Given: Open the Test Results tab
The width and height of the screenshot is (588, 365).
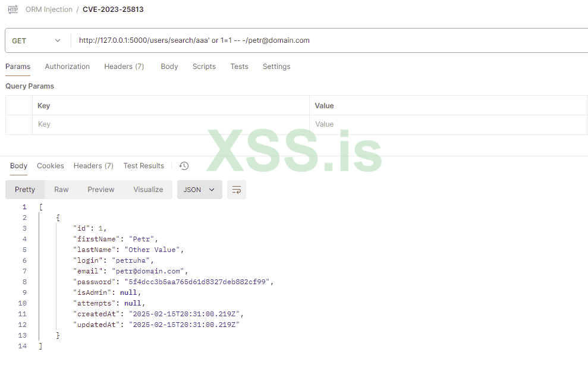Looking at the screenshot, I should [144, 166].
